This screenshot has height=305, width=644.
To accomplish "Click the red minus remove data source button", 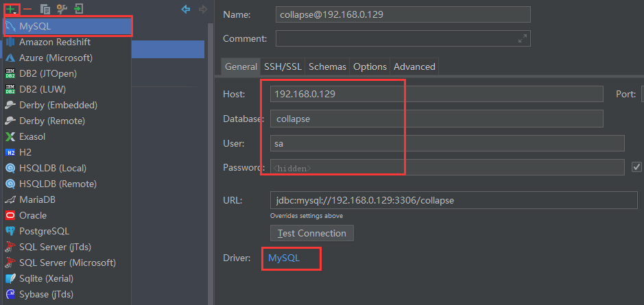I will click(27, 9).
